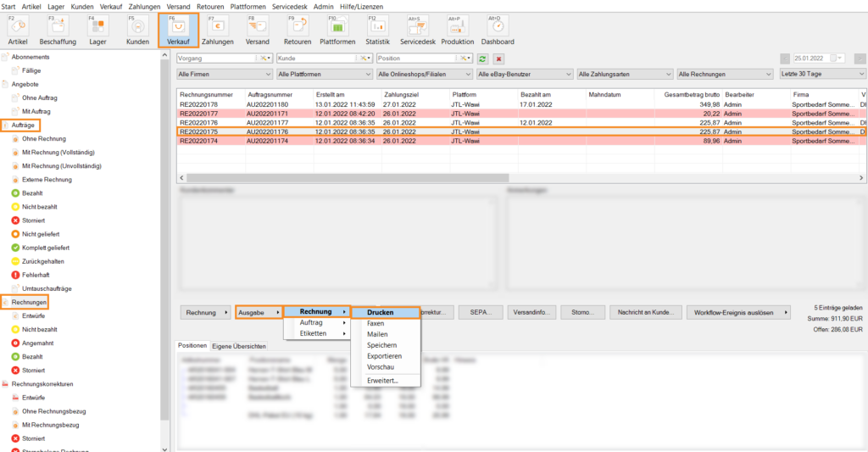The width and height of the screenshot is (868, 452).
Task: Click the Nachricht an Kunde button
Action: tap(645, 312)
